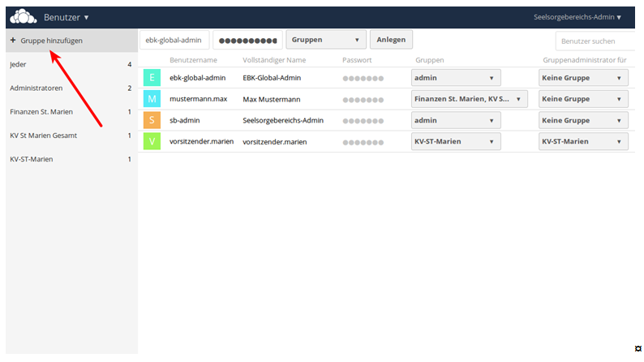
Task: Click username mustermann.max
Action: tap(199, 99)
